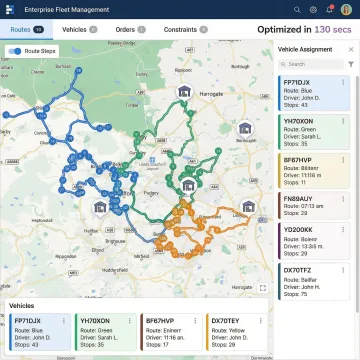Open the YD200KK card options menu
This screenshot has width=360, height=360.
pos(343,230)
